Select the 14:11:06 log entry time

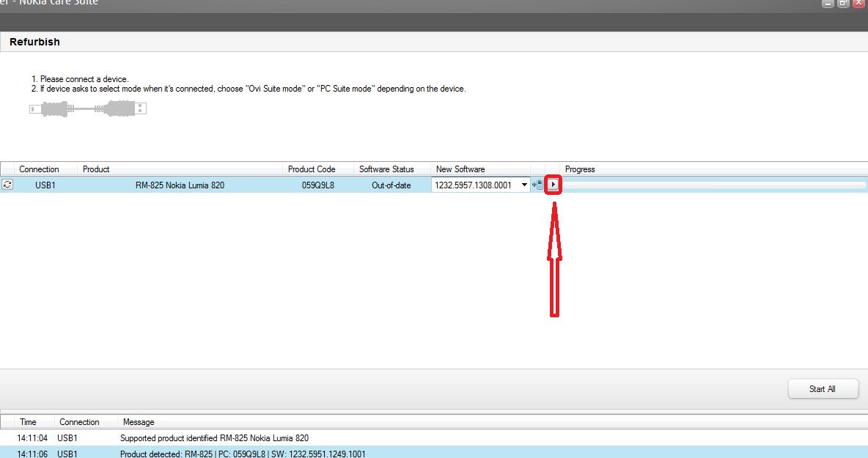tap(32, 454)
